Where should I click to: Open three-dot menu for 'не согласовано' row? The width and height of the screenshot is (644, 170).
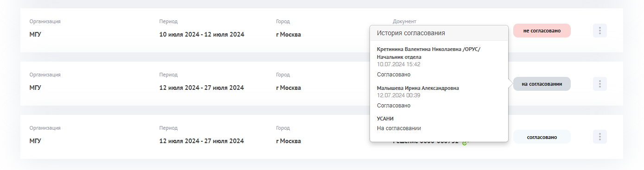pyautogui.click(x=599, y=31)
